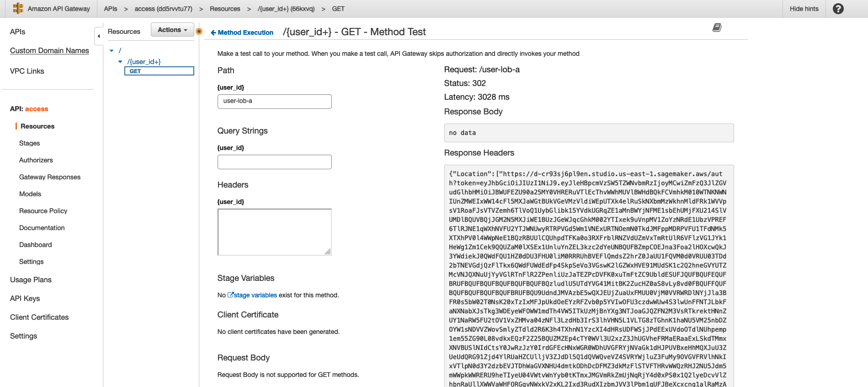868x387 pixels.
Task: Open API Settings under access
Action: 31,262
